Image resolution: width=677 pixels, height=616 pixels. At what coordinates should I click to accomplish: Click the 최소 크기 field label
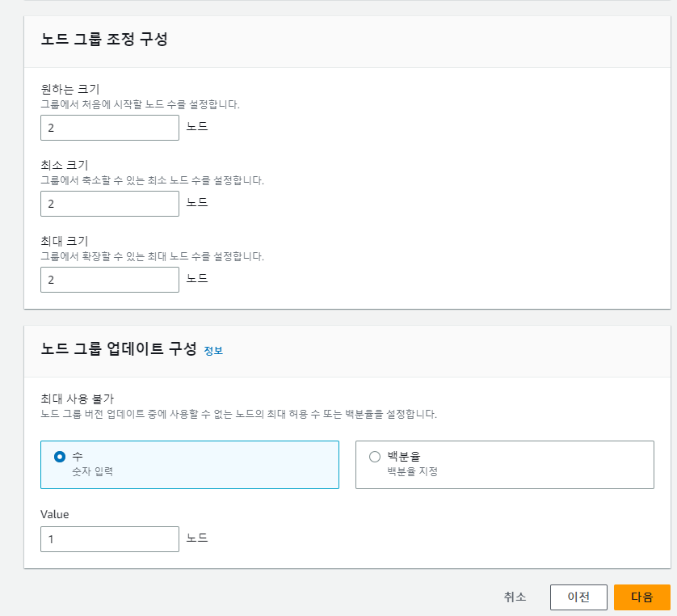[64, 165]
